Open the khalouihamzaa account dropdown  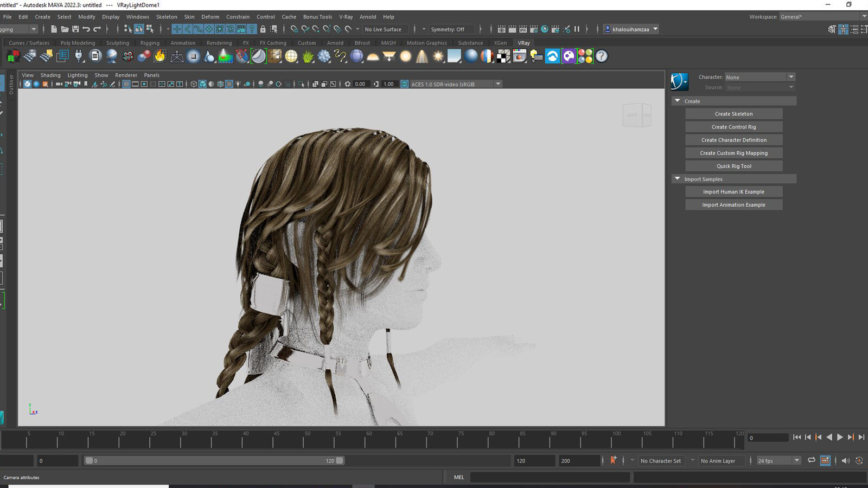coord(631,29)
